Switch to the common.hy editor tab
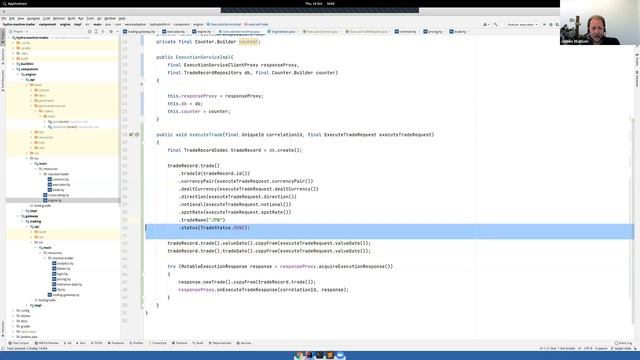 pyautogui.click(x=406, y=31)
